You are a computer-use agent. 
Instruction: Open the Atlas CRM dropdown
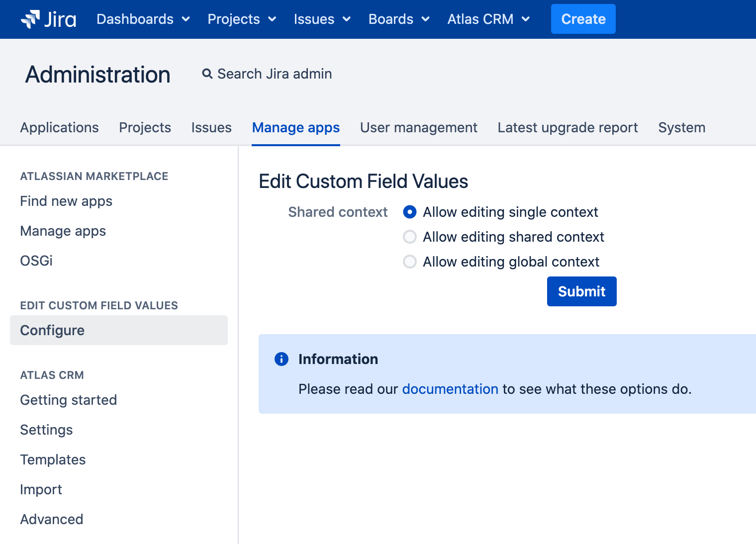(488, 19)
